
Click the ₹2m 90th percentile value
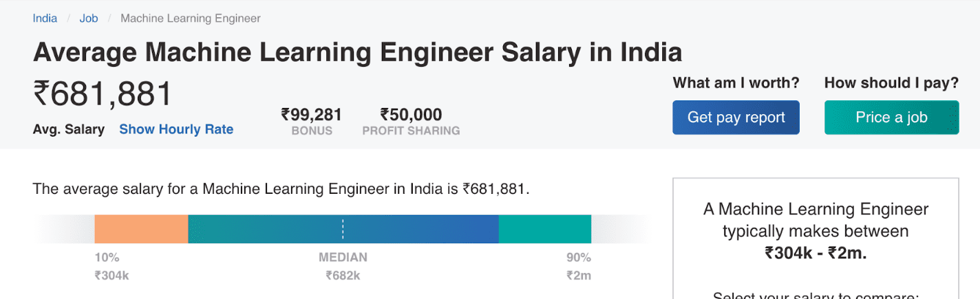click(579, 276)
